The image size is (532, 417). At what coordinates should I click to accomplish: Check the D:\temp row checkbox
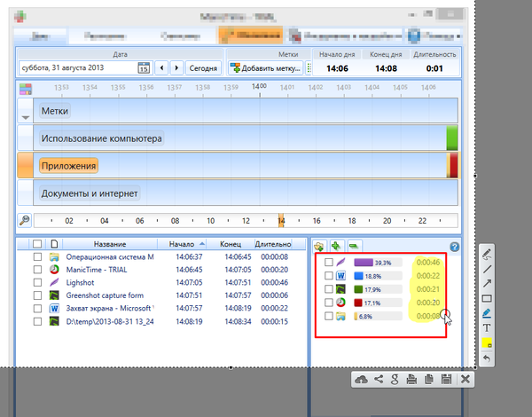(x=37, y=321)
